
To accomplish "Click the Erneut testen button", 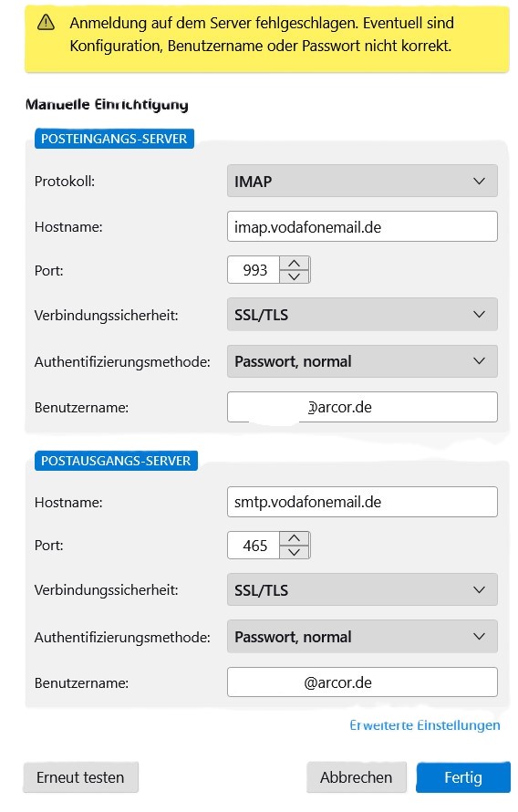I will pyautogui.click(x=81, y=777).
